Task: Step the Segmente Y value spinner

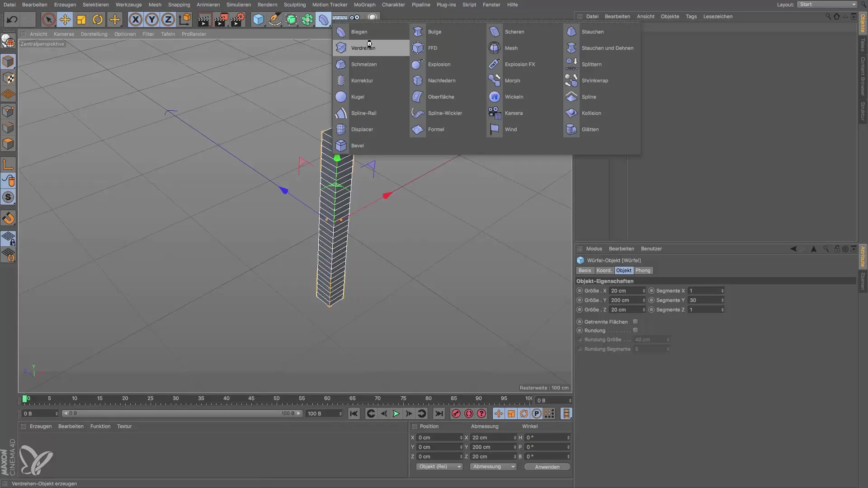Action: [722, 300]
